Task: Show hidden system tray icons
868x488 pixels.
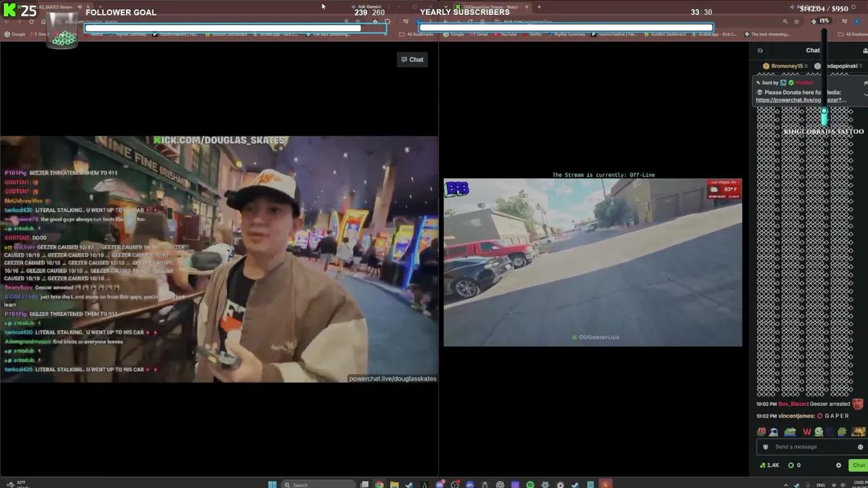Action: click(x=787, y=485)
